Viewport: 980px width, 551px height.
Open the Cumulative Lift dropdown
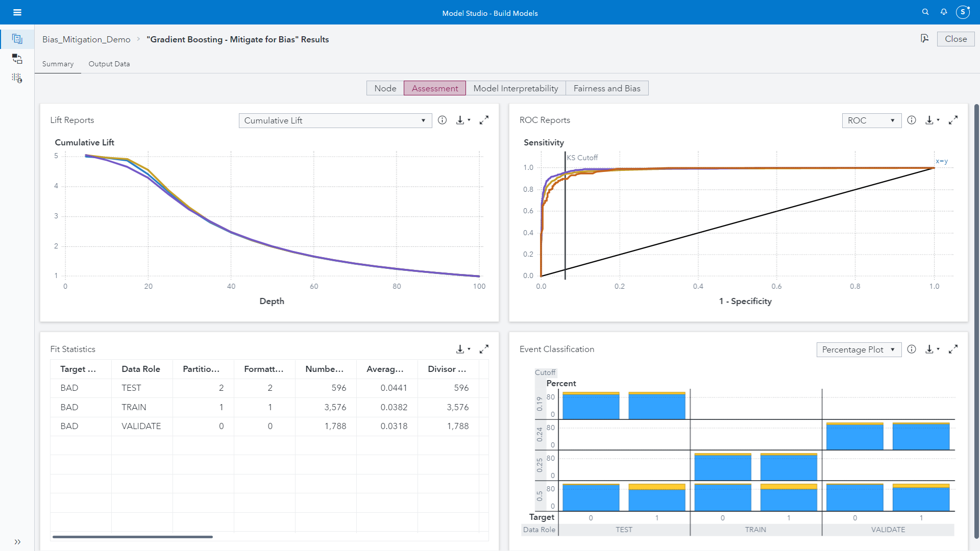click(x=335, y=121)
